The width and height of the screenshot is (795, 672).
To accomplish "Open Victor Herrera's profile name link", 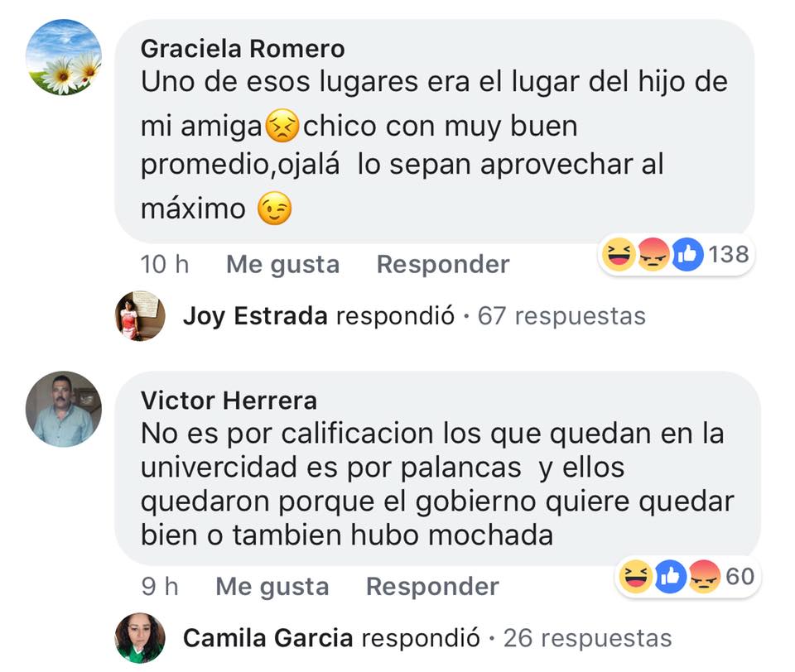I will [x=229, y=401].
